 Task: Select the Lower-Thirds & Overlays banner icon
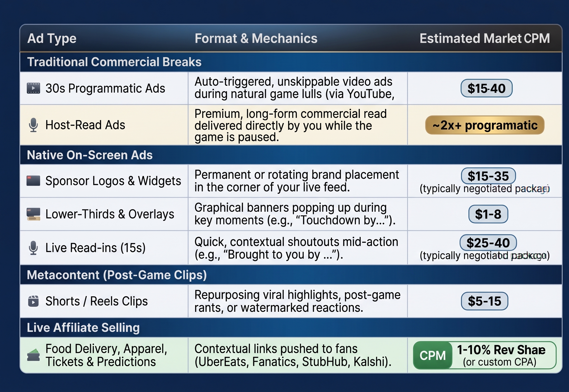(x=34, y=214)
